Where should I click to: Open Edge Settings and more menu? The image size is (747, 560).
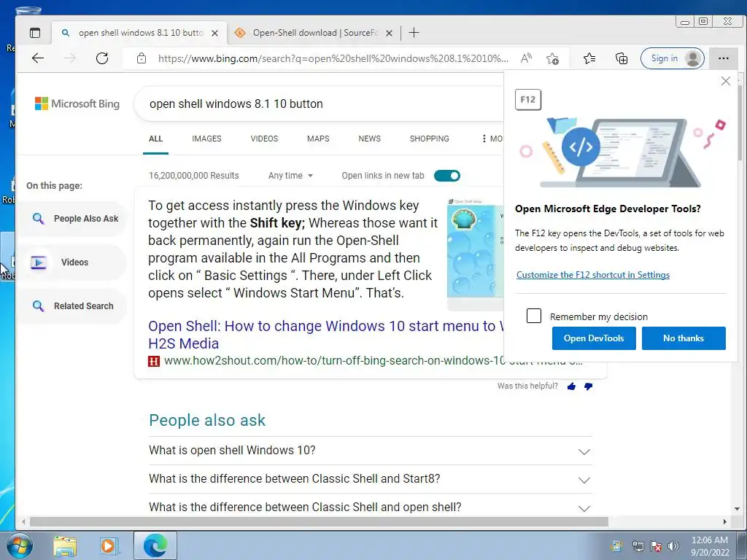point(723,58)
